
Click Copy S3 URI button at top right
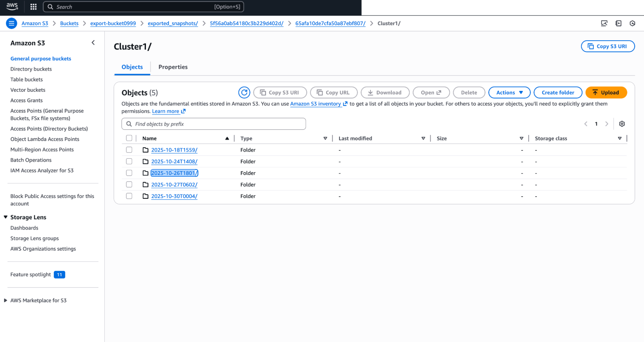608,46
